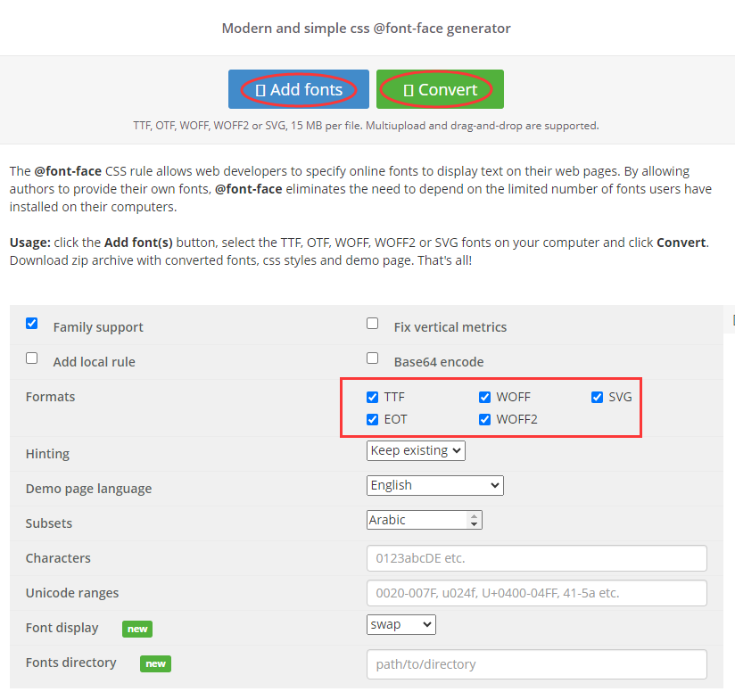Focus the Characters input field

[x=536, y=558]
